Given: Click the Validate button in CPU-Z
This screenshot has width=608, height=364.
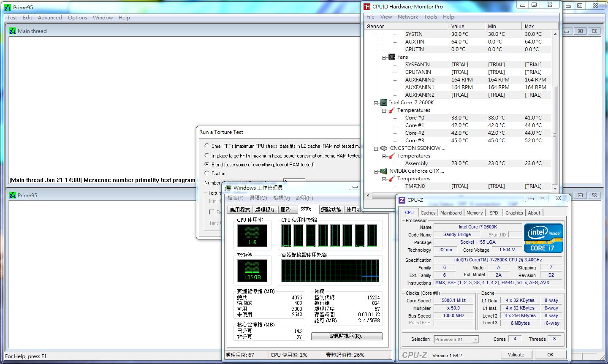Looking at the screenshot, I should [516, 355].
